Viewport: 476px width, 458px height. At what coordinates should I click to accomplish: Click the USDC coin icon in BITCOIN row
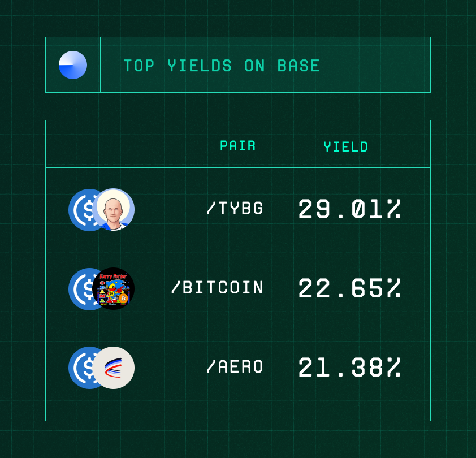pyautogui.click(x=81, y=289)
